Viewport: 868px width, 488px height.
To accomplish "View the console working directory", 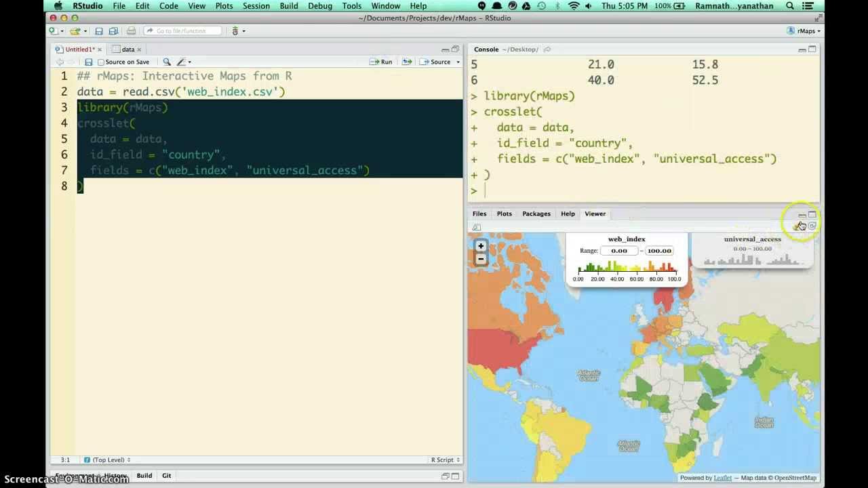I will (x=547, y=49).
